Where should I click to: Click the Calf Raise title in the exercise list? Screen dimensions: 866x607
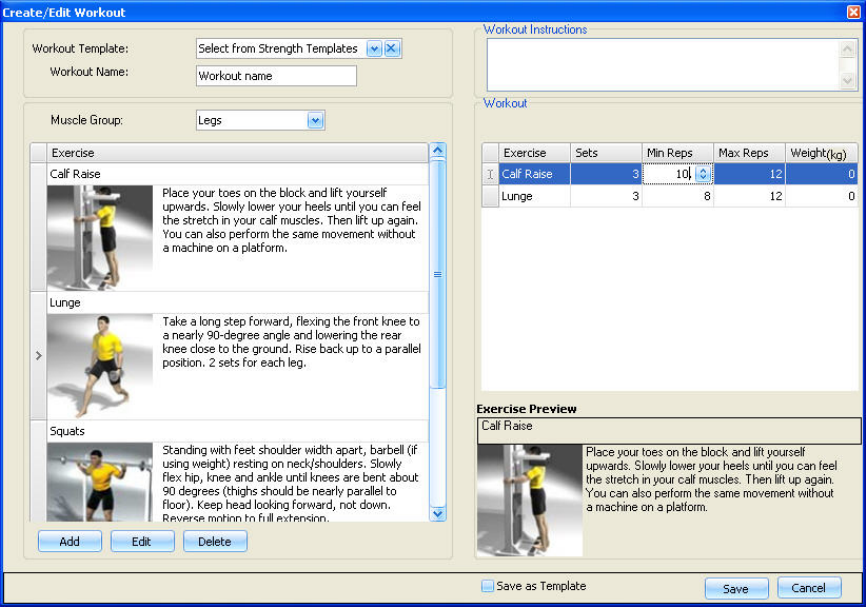75,174
